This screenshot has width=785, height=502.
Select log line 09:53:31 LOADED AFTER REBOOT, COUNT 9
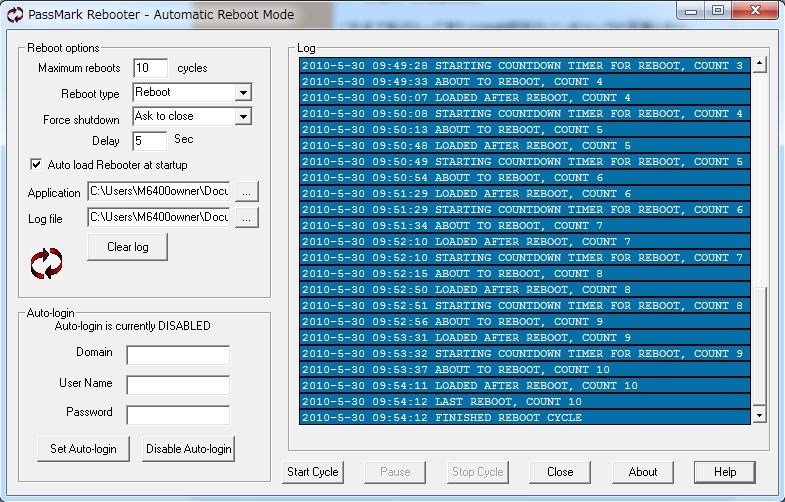click(x=525, y=337)
